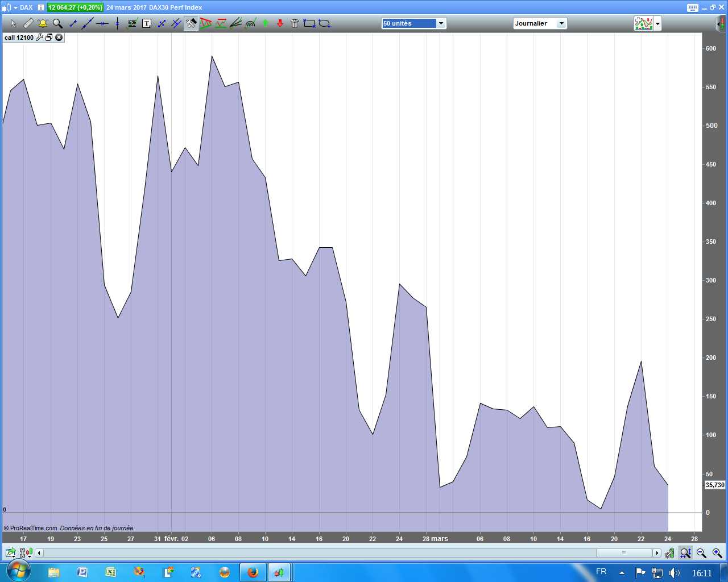Image resolution: width=728 pixels, height=582 pixels.
Task: Activate the magnifying glass zoom tool
Action: point(57,23)
